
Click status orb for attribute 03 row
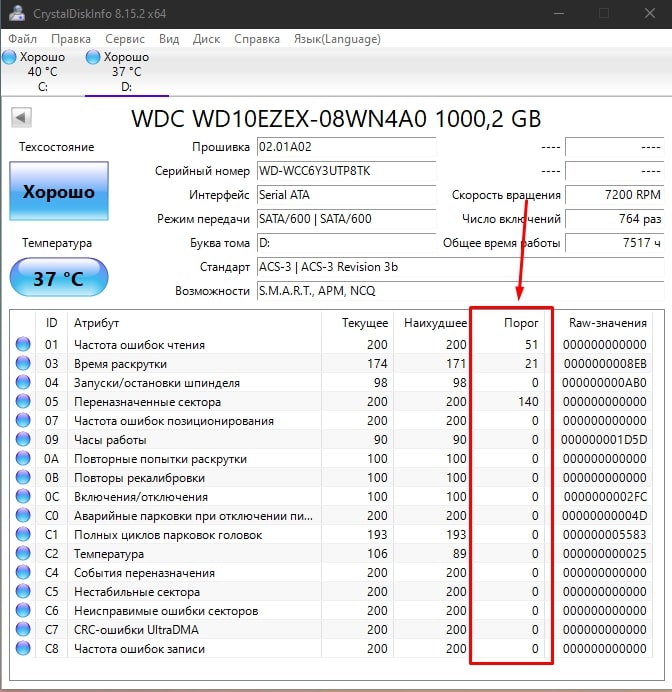pyautogui.click(x=23, y=363)
